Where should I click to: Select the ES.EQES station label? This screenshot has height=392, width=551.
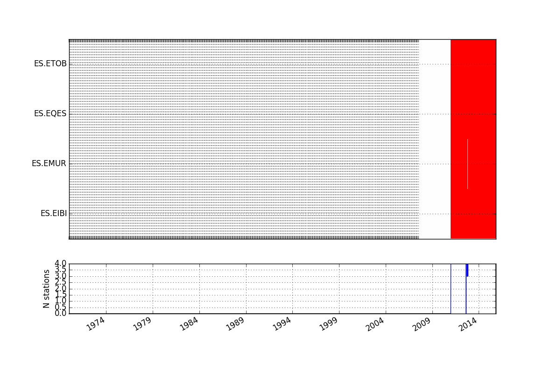click(x=50, y=114)
